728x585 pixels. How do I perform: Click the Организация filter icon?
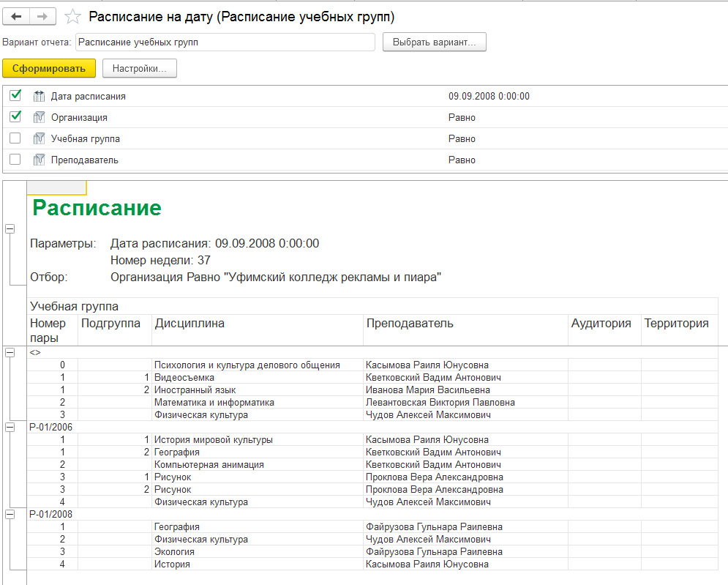coord(39,118)
